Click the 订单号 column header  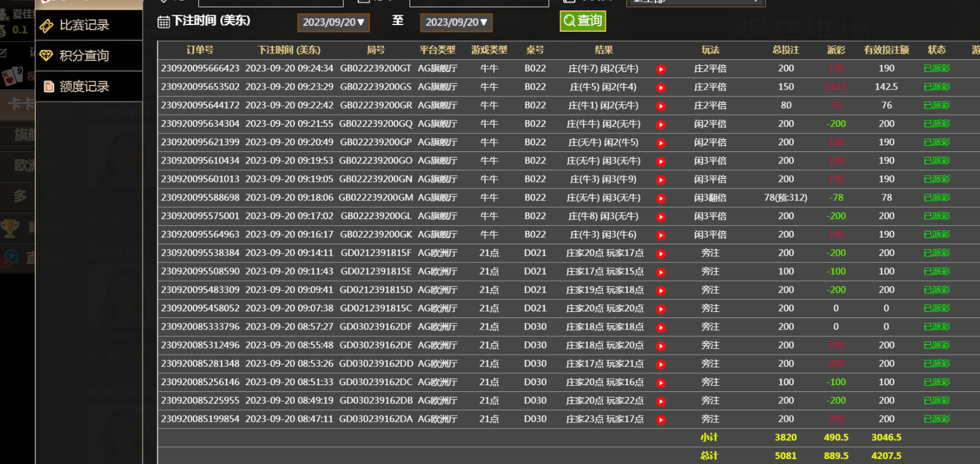pos(200,50)
